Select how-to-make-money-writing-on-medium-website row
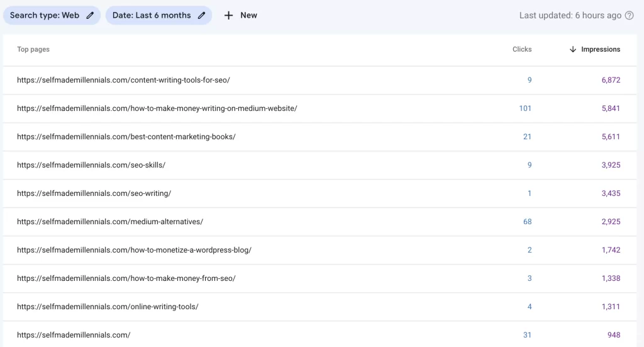The width and height of the screenshot is (644, 347). point(157,108)
